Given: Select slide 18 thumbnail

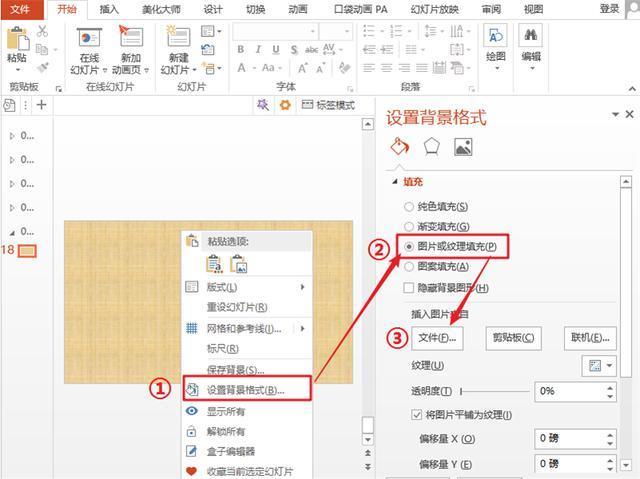Looking at the screenshot, I should [x=27, y=251].
